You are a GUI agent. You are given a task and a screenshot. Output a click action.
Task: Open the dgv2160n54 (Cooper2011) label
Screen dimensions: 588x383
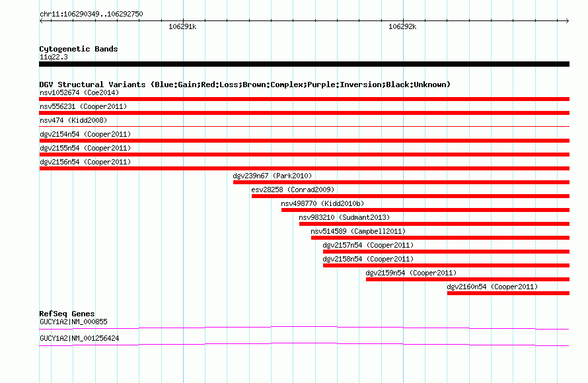492,287
